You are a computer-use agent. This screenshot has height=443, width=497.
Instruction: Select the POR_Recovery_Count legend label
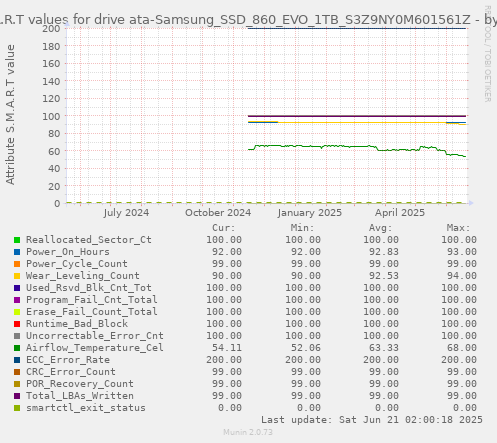pos(80,384)
